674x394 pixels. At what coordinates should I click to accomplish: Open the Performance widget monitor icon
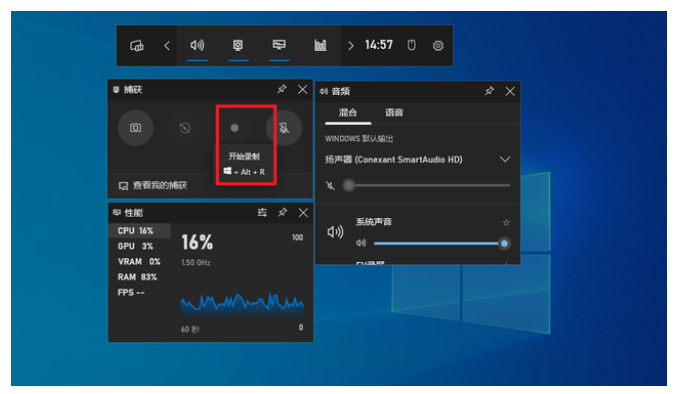[279, 45]
